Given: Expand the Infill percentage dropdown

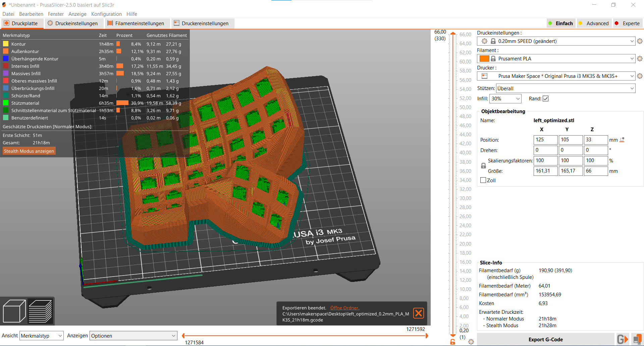Looking at the screenshot, I should 505,99.
